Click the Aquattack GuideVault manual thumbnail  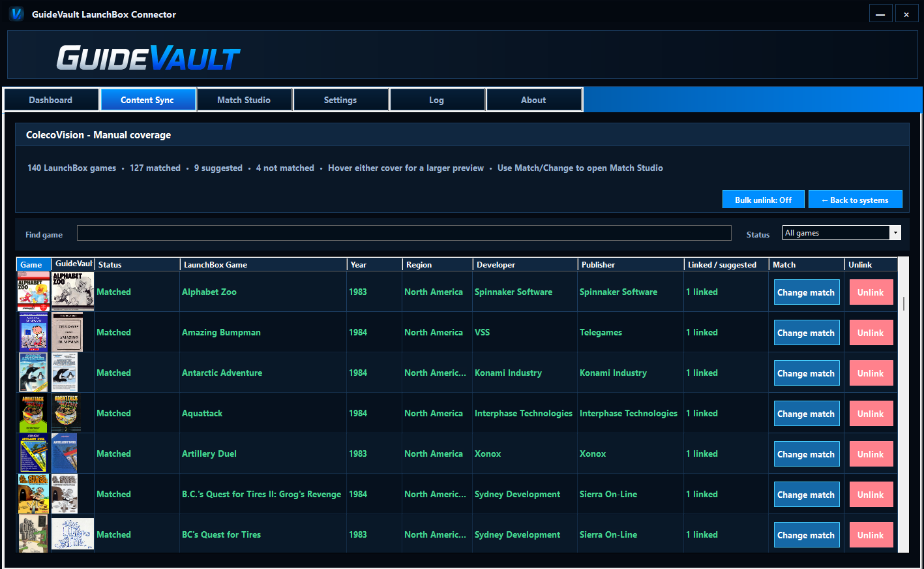pos(66,413)
